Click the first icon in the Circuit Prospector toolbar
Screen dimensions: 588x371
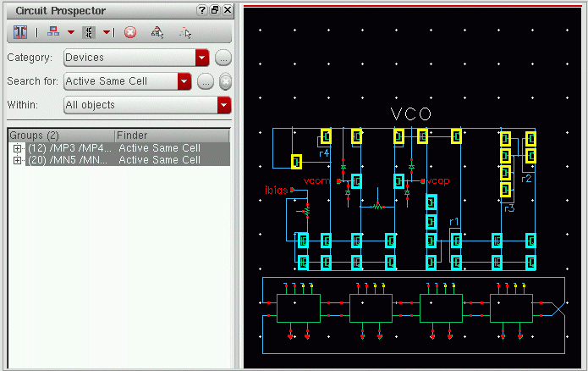pyautogui.click(x=20, y=32)
